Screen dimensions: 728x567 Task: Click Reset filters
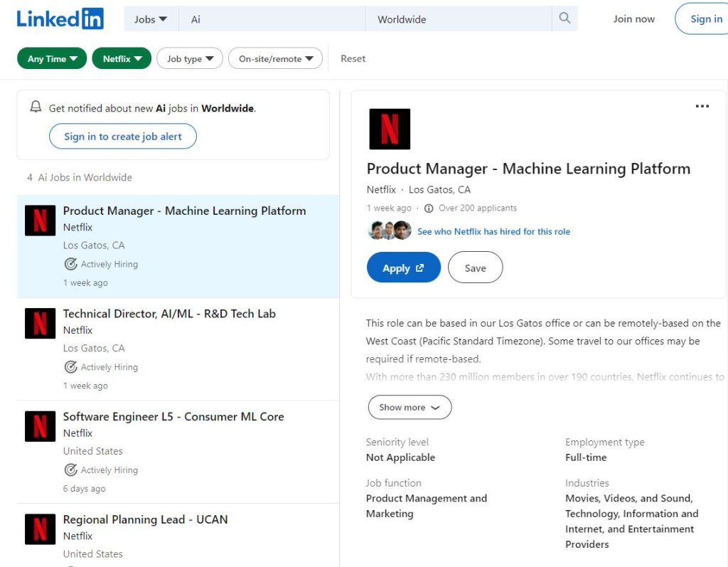tap(353, 58)
